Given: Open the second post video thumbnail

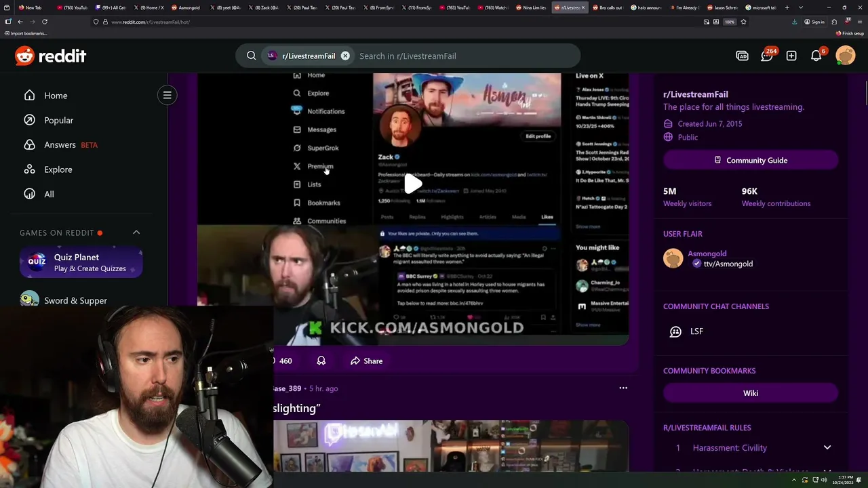Looking at the screenshot, I should pyautogui.click(x=450, y=446).
